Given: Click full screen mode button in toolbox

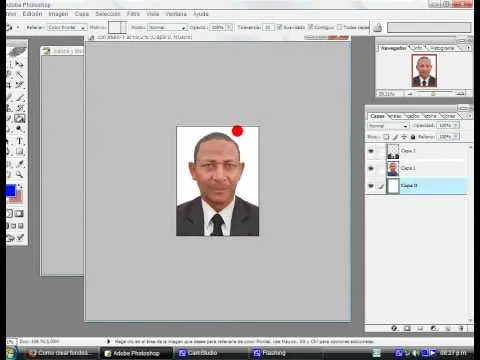Looking at the screenshot, I should point(21,226).
